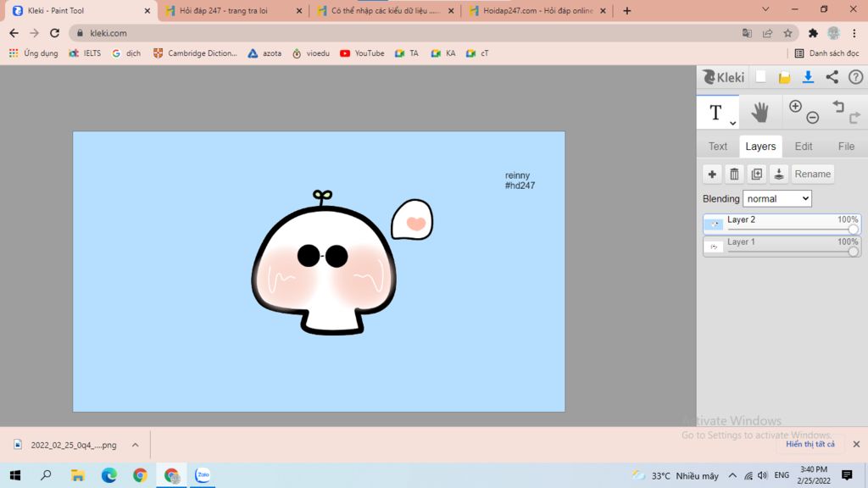Open the YouTube bookmark
This screenshot has width=868, height=488.
(362, 53)
